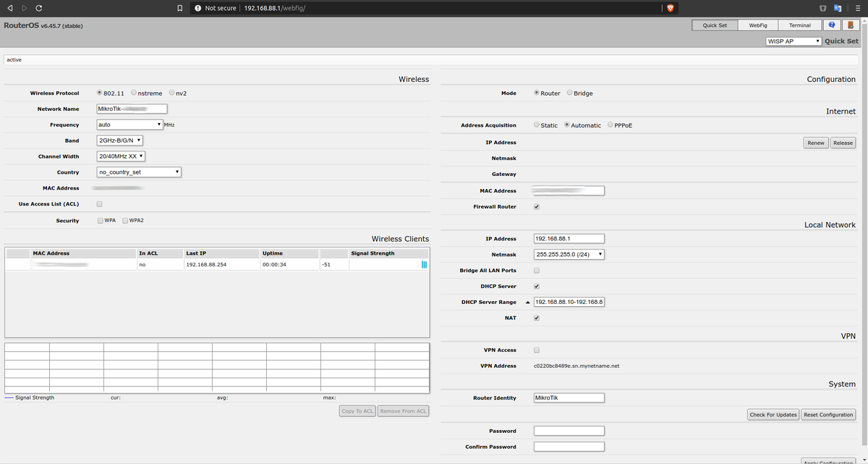Click the browser back arrow

pos(9,8)
